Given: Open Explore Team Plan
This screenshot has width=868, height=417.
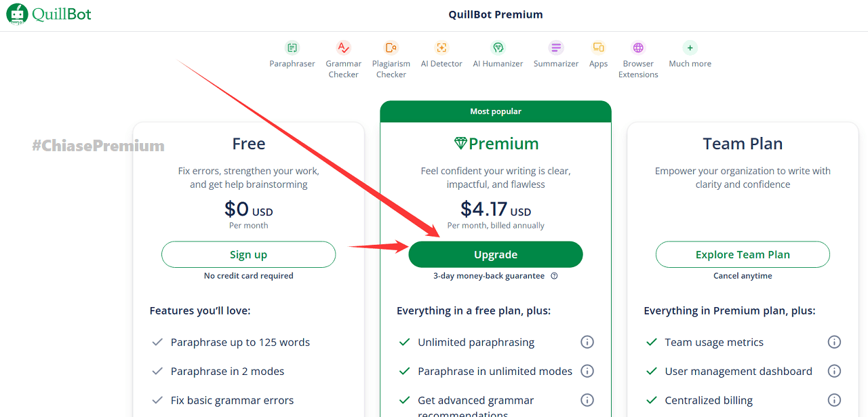Looking at the screenshot, I should click(x=742, y=254).
